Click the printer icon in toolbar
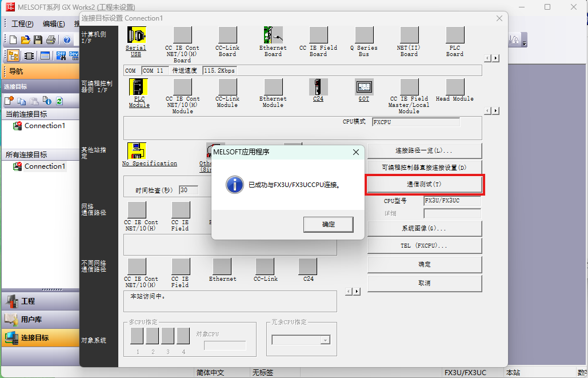 (x=51, y=39)
